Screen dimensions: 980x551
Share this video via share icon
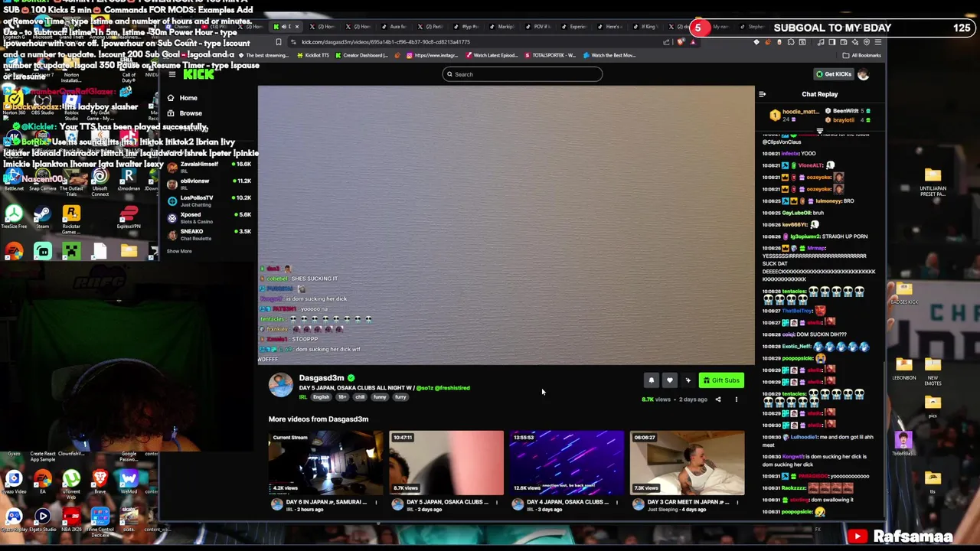click(718, 399)
